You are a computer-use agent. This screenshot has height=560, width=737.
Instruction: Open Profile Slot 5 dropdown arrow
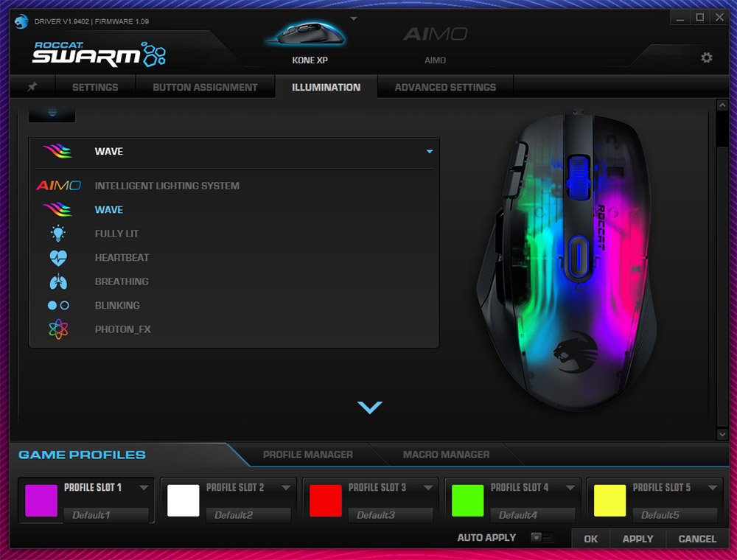713,488
